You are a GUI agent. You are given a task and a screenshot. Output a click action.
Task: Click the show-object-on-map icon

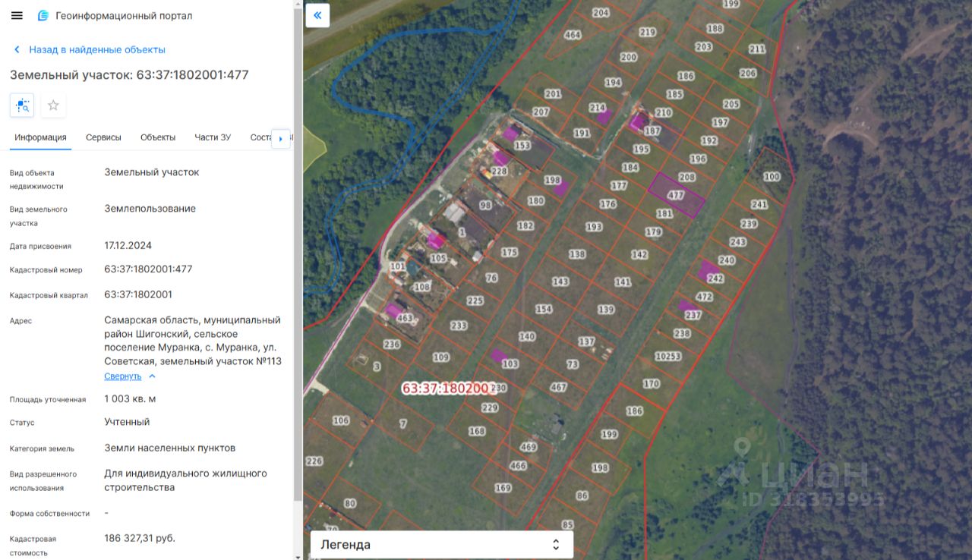22,105
